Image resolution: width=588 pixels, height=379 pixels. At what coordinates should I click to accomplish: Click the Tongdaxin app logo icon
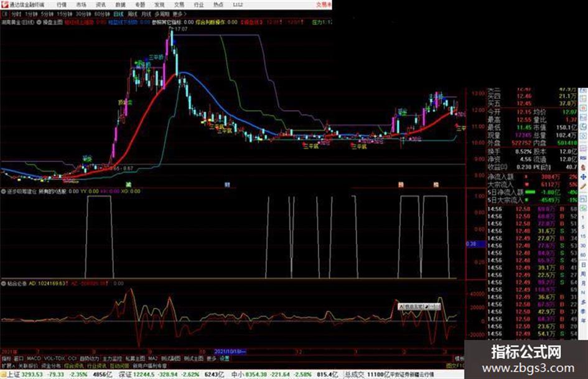pyautogui.click(x=4, y=4)
